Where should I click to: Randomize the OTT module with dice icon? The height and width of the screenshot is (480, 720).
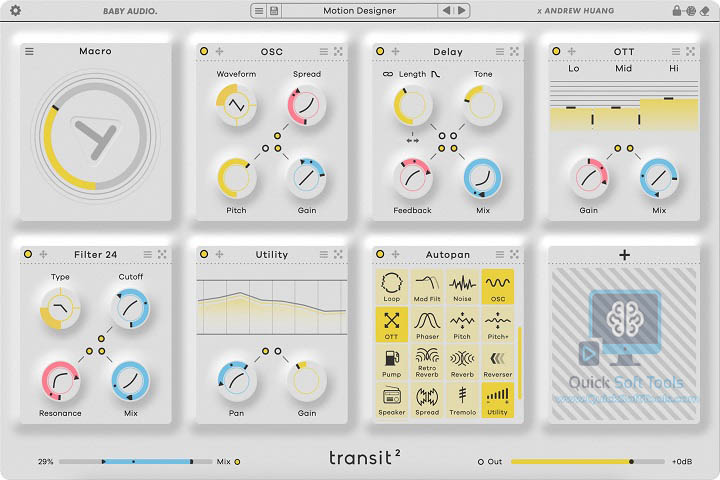coord(690,51)
